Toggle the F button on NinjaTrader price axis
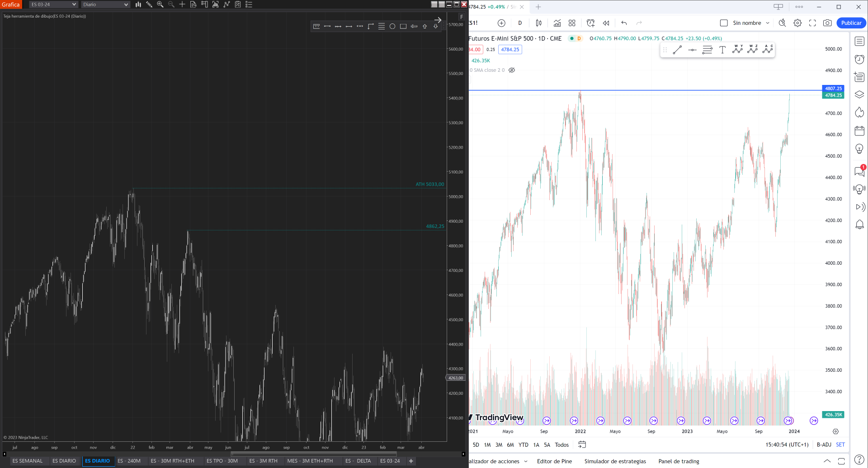Image resolution: width=868 pixels, height=468 pixels. (x=462, y=17)
